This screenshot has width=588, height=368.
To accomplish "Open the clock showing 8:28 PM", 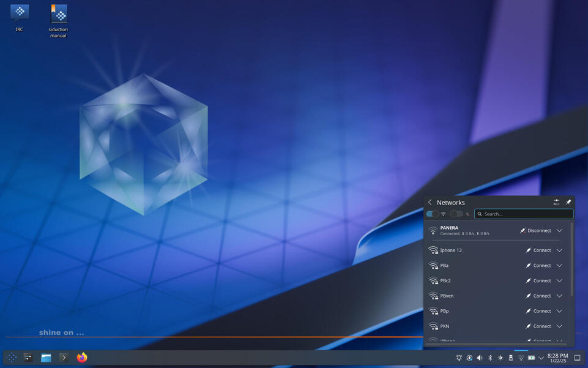I will click(x=557, y=358).
